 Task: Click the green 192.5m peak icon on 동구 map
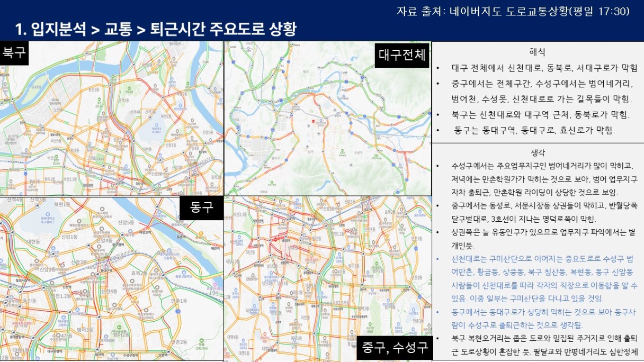click(x=202, y=340)
